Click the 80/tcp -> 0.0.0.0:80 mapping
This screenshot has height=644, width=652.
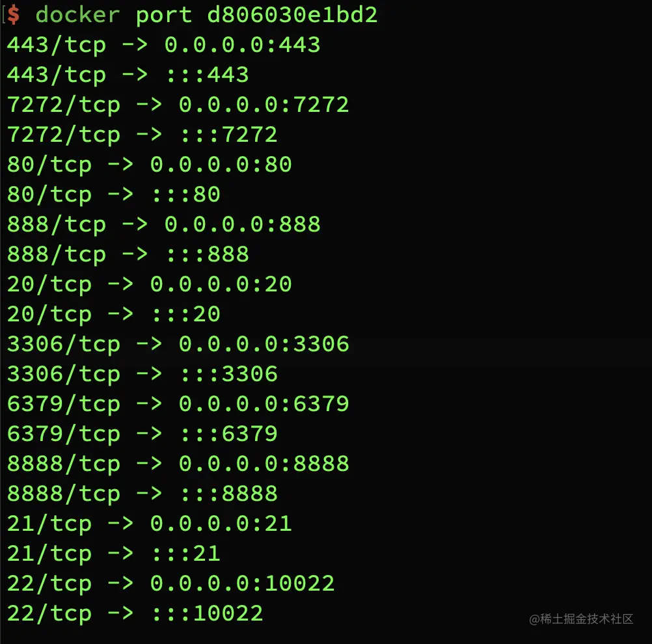[x=150, y=165]
